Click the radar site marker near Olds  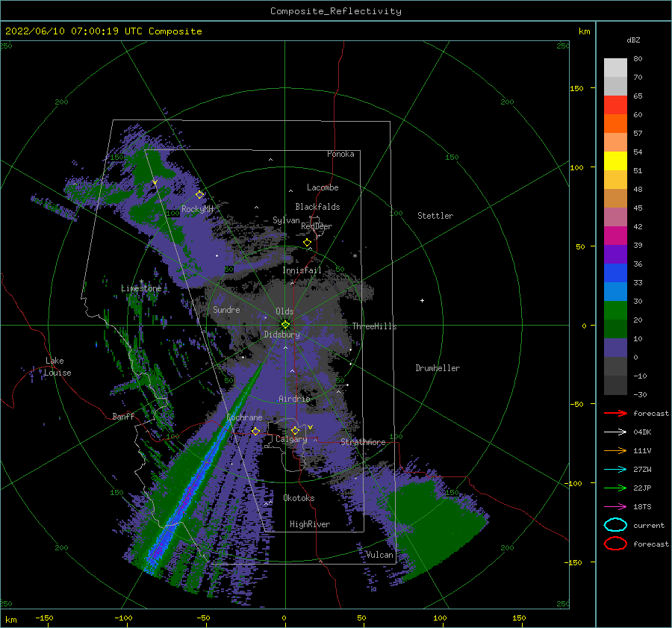285,325
